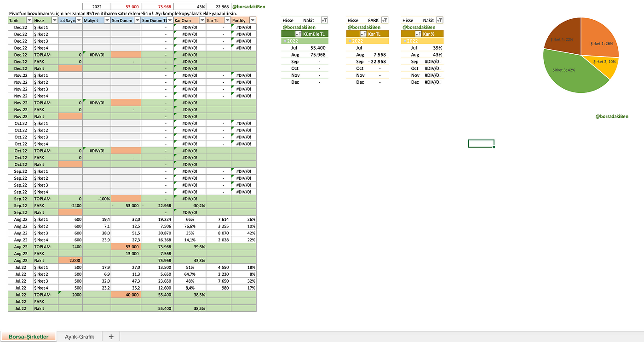Select Sep -22.968 value in Kar TL pivot
This screenshot has width=644, height=342.
click(x=377, y=62)
